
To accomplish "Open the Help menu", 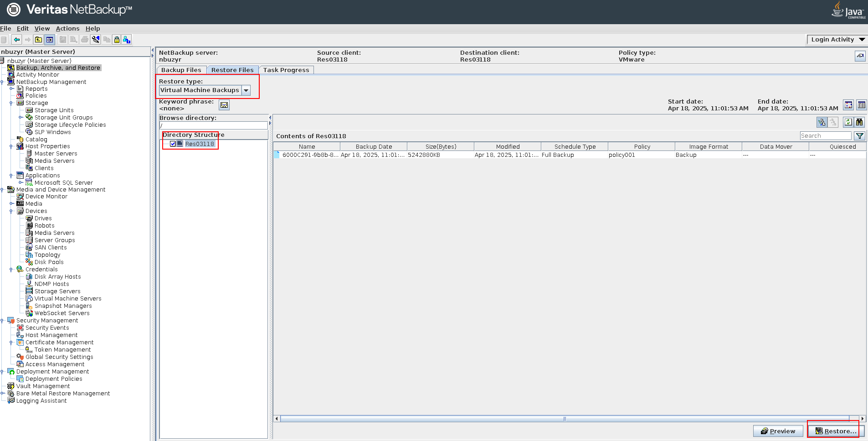I will coord(93,28).
